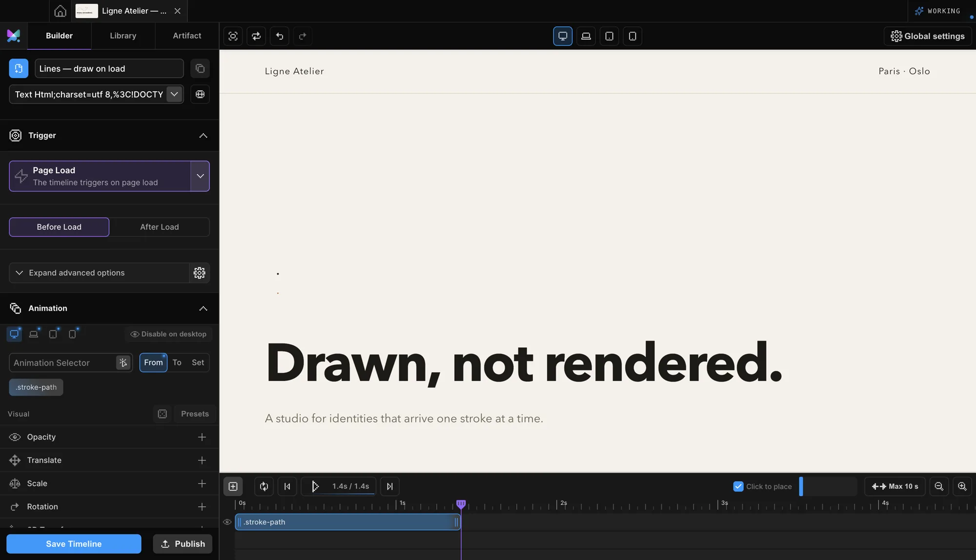976x560 pixels.
Task: Skip to timeline start
Action: (287, 486)
